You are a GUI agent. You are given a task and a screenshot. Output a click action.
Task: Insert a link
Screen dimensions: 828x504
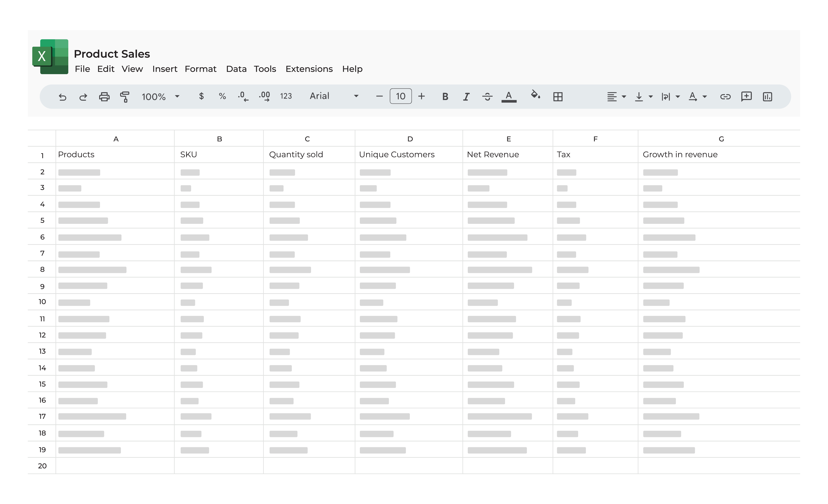tap(725, 96)
